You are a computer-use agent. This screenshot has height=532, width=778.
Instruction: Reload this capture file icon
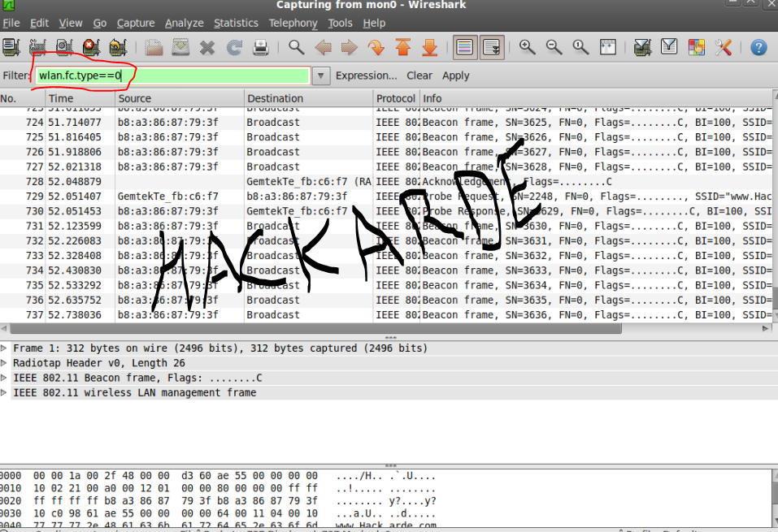pyautogui.click(x=234, y=47)
